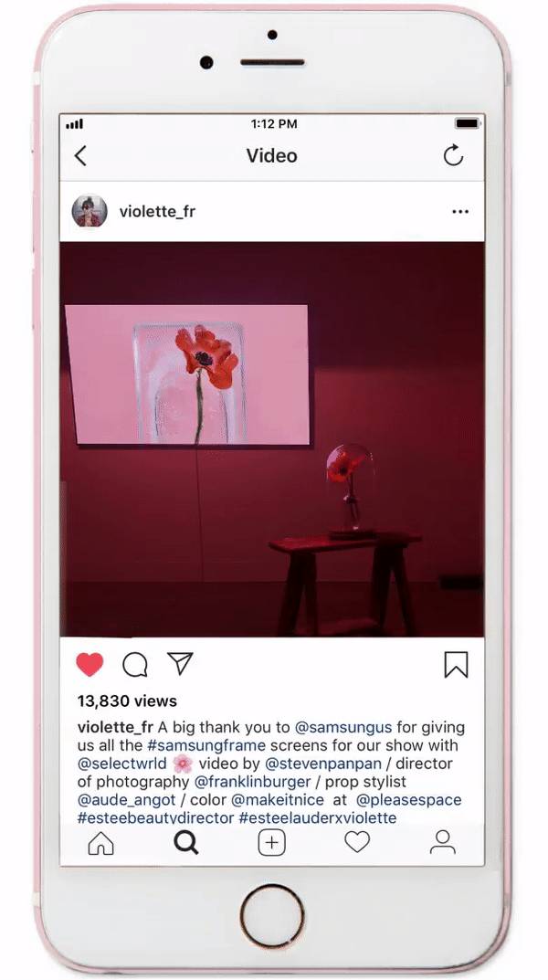Click the phone's round home button
This screenshot has width=548, height=980.
(272, 916)
